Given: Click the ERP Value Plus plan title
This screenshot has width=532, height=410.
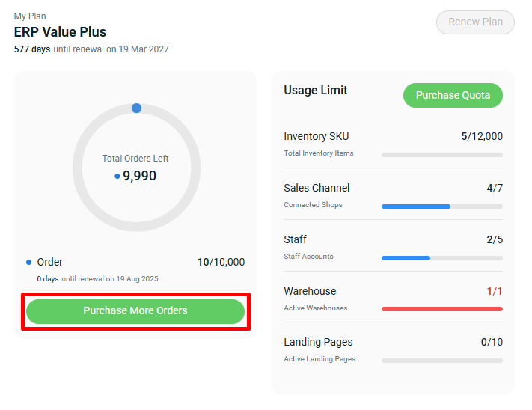Looking at the screenshot, I should click(x=60, y=32).
